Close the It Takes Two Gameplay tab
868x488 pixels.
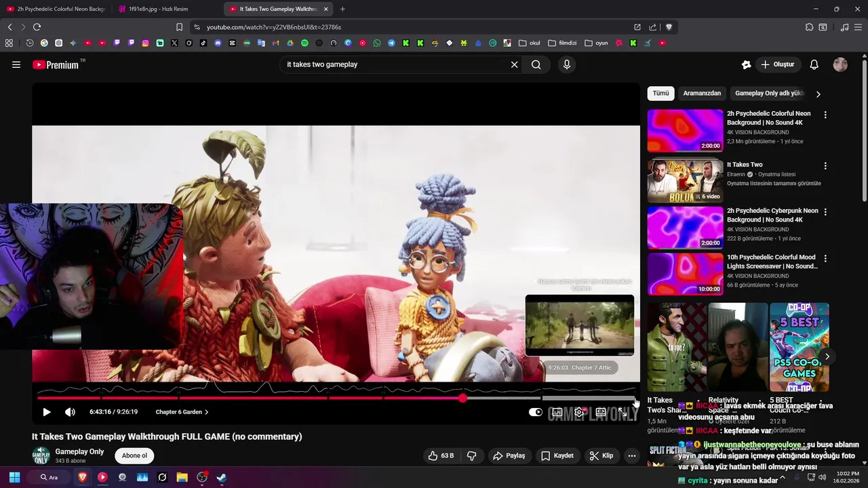(326, 9)
